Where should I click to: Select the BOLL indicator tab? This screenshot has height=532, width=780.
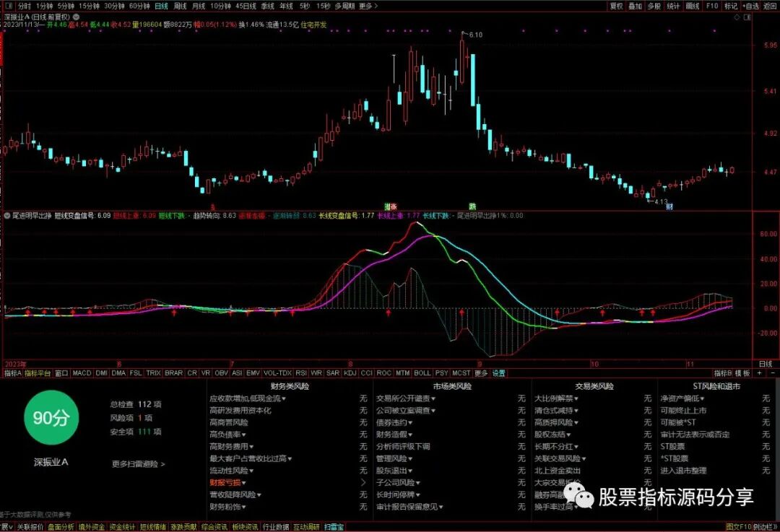point(422,373)
